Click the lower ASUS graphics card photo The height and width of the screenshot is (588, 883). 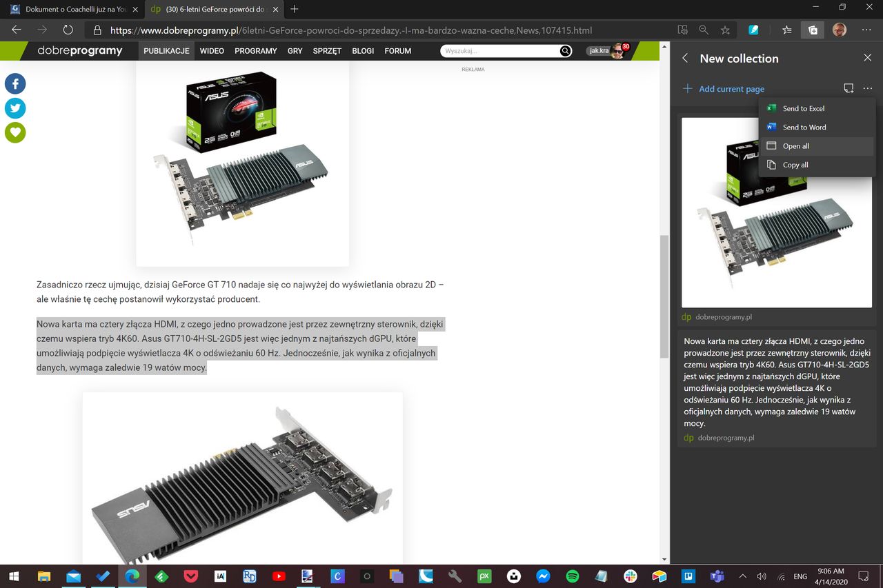click(242, 477)
